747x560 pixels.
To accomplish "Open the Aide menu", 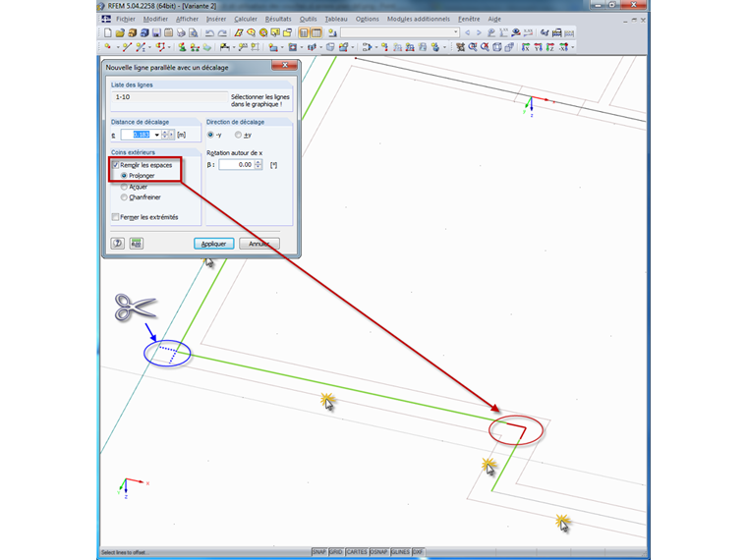I will [x=494, y=19].
